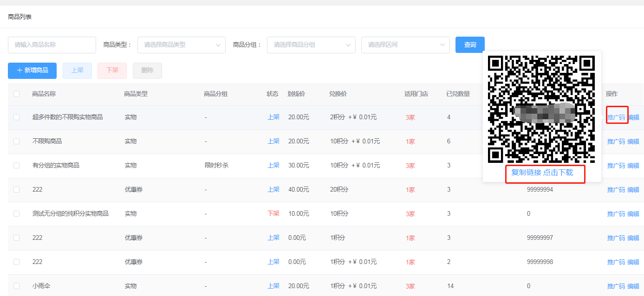Open 推广码 for 222 row with stock 99999994
Image resolution: width=644 pixels, height=296 pixels.
(616, 190)
